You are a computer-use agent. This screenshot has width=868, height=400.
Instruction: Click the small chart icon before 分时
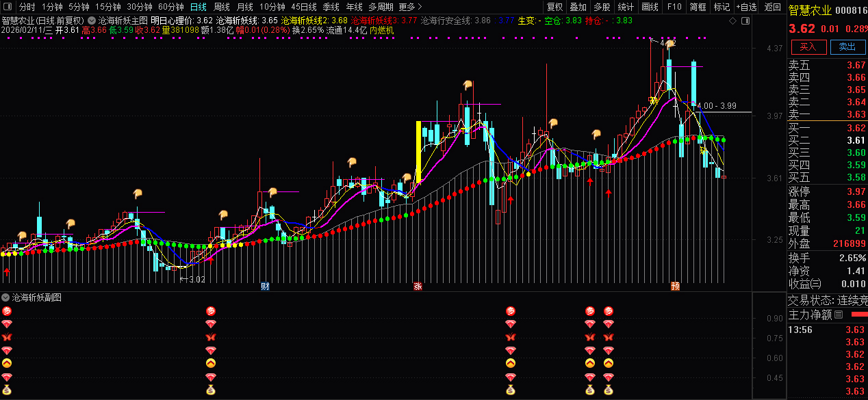(x=8, y=7)
